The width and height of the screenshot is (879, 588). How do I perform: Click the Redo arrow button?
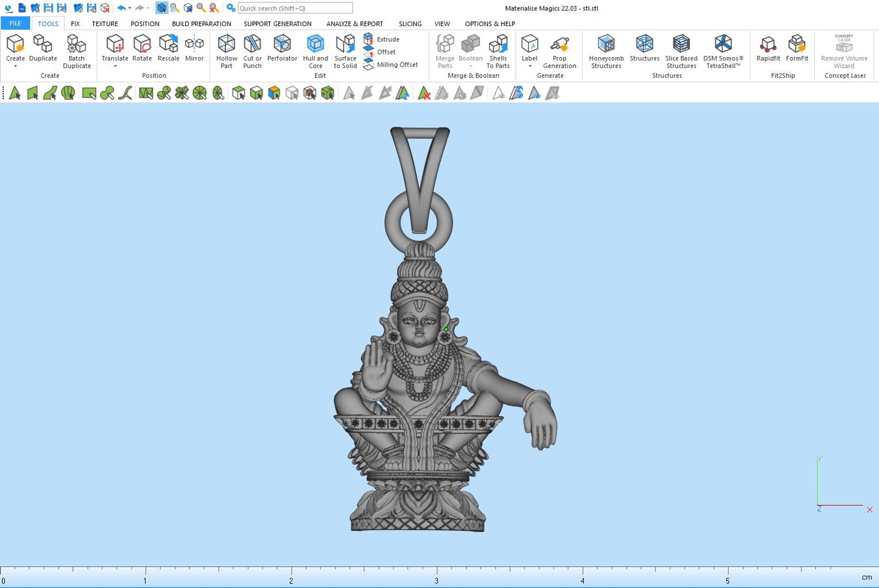click(140, 8)
